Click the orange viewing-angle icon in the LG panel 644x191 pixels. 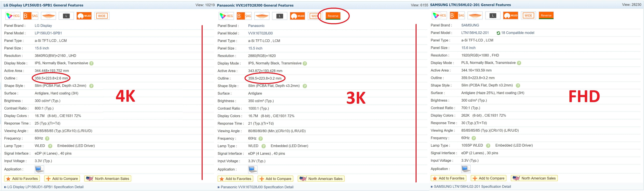(48, 16)
